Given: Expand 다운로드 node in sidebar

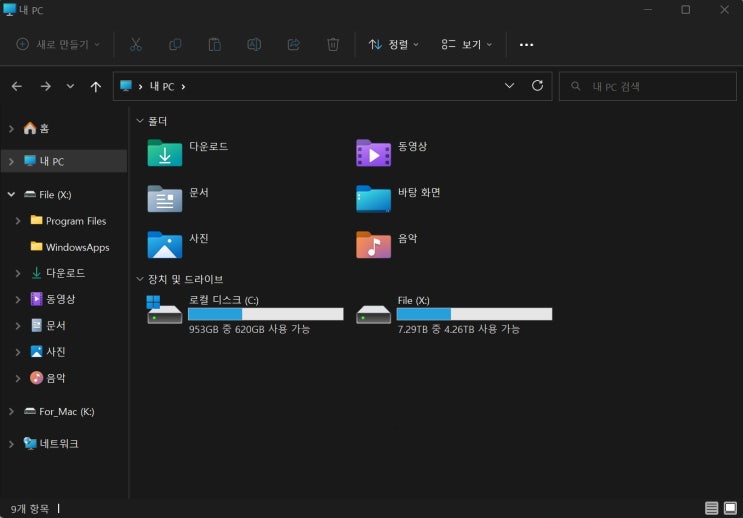Looking at the screenshot, I should [x=18, y=273].
